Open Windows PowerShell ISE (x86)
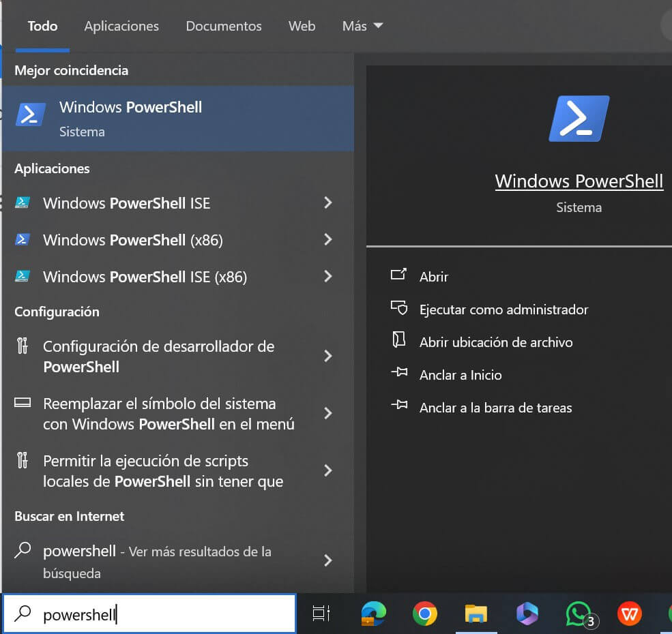672x634 pixels. pyautogui.click(x=23, y=276)
